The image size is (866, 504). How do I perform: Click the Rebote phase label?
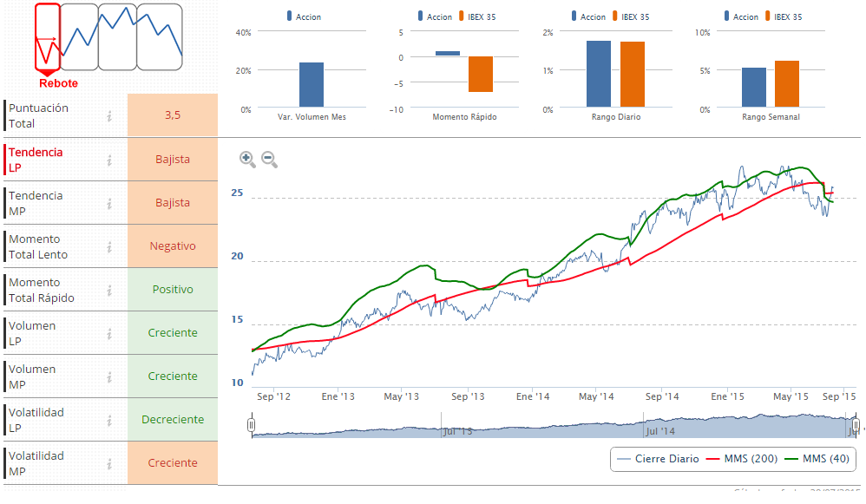[x=58, y=83]
